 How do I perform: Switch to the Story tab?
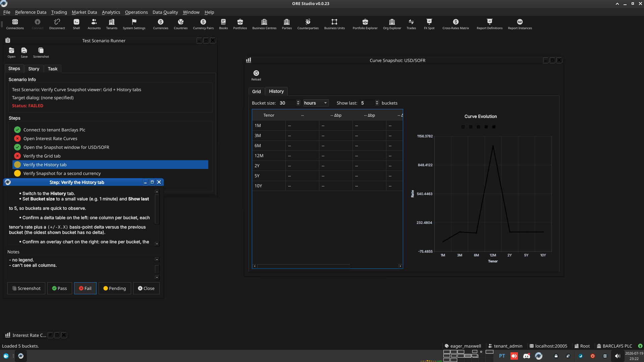(x=34, y=69)
